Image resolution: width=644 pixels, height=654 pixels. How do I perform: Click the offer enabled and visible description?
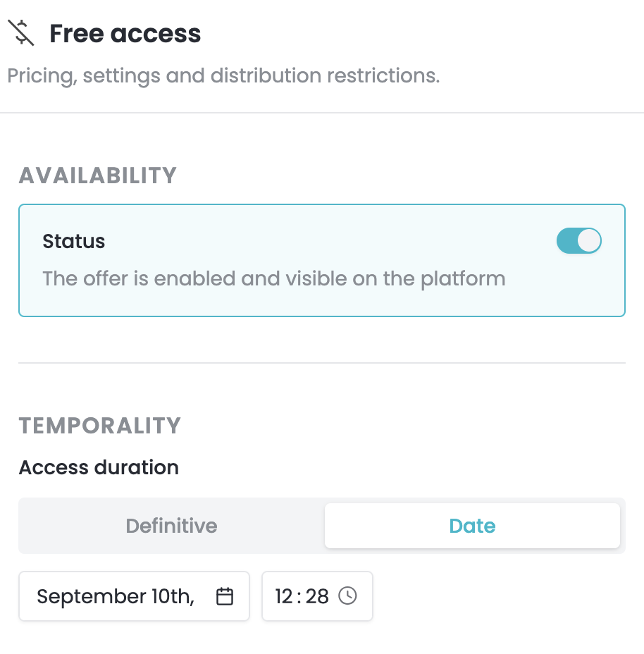tap(274, 278)
